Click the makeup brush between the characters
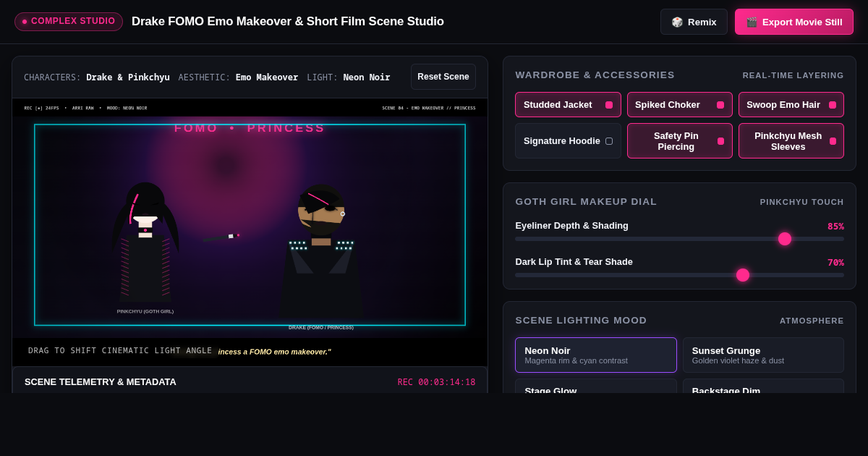868x456 pixels. click(x=221, y=237)
